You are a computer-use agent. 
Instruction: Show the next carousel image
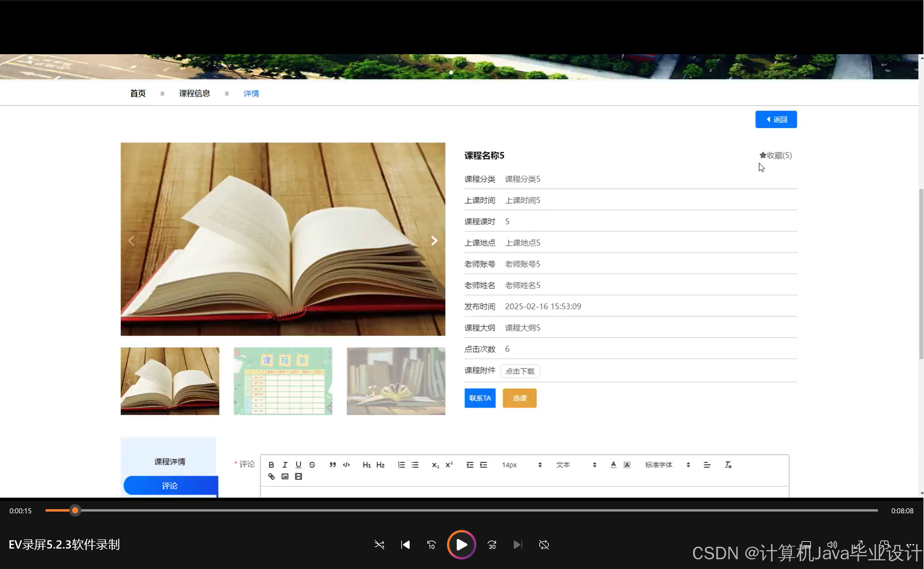pyautogui.click(x=434, y=240)
